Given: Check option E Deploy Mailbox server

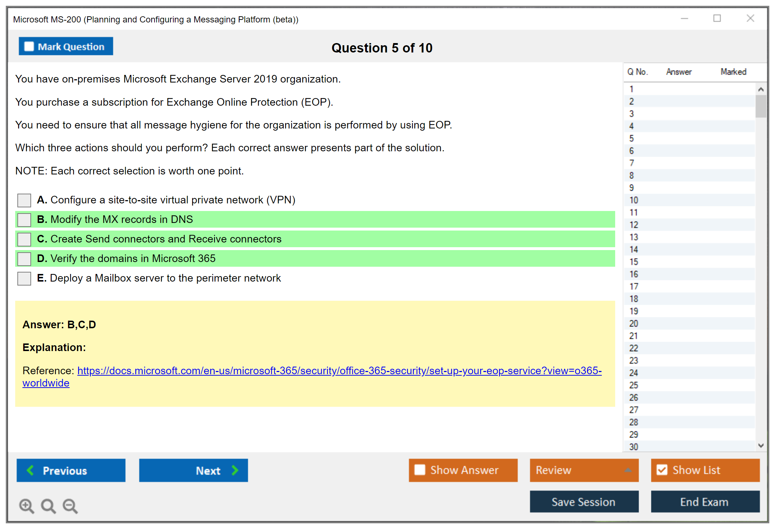Looking at the screenshot, I should [x=24, y=278].
